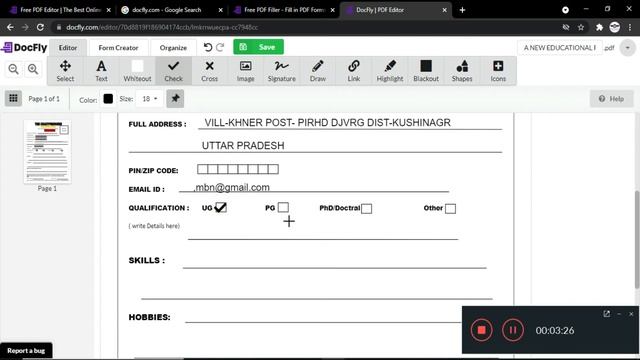Click the black Color swatch
Viewport: 640px width, 360px height.
108,99
